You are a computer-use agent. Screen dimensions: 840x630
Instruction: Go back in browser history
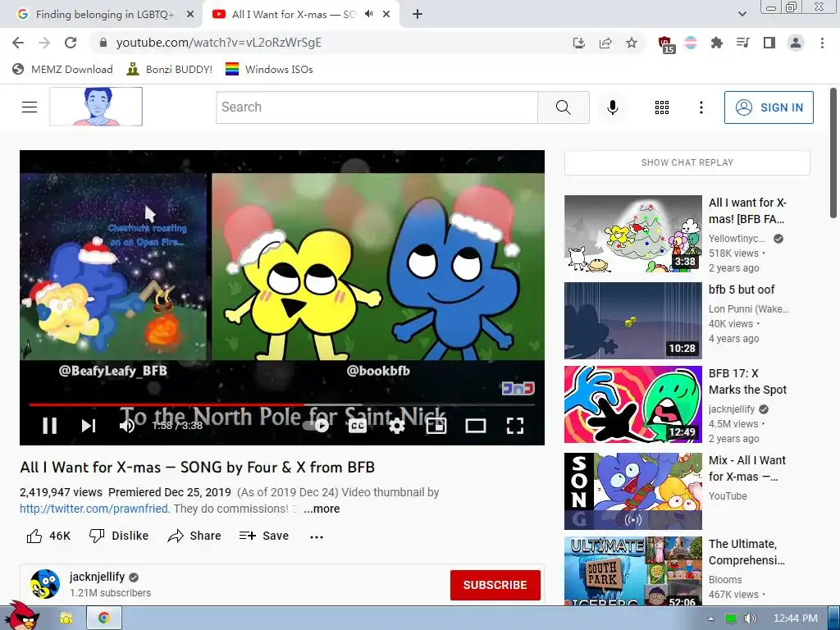(18, 43)
